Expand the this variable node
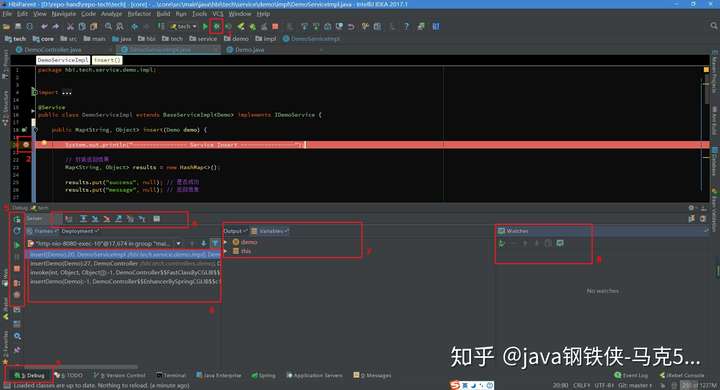 (x=225, y=251)
